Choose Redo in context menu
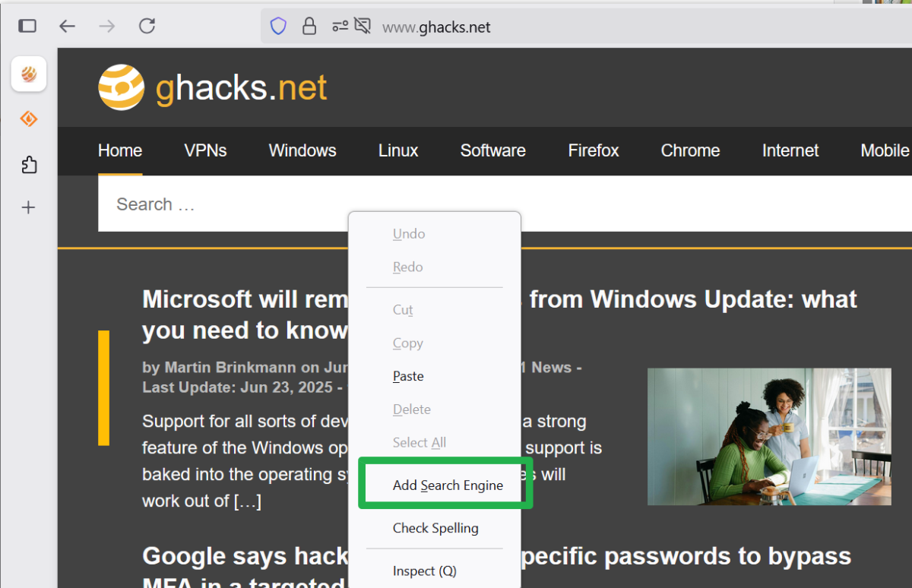The width and height of the screenshot is (912, 588). point(435,267)
